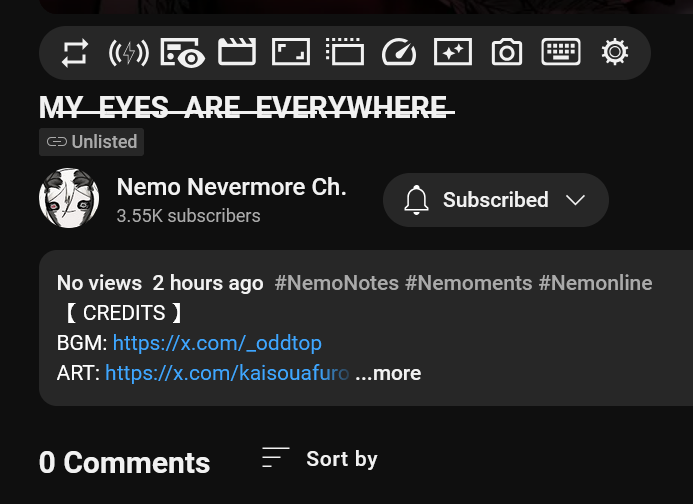Click the notification bell icon

pyautogui.click(x=416, y=200)
